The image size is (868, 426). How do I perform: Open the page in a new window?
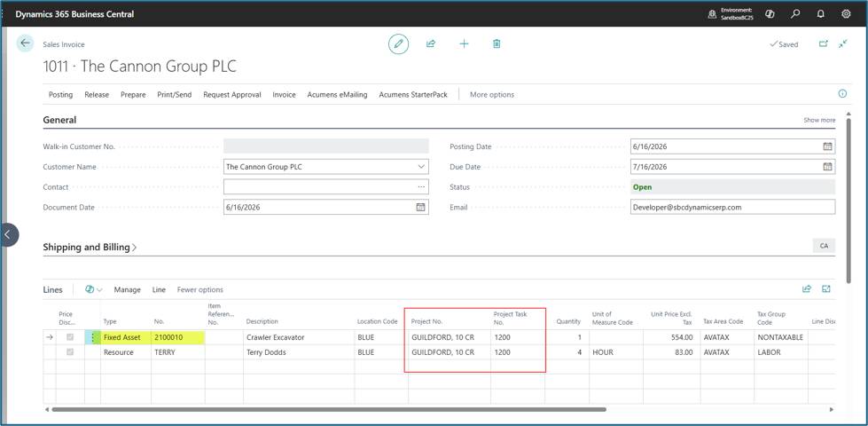pos(823,43)
